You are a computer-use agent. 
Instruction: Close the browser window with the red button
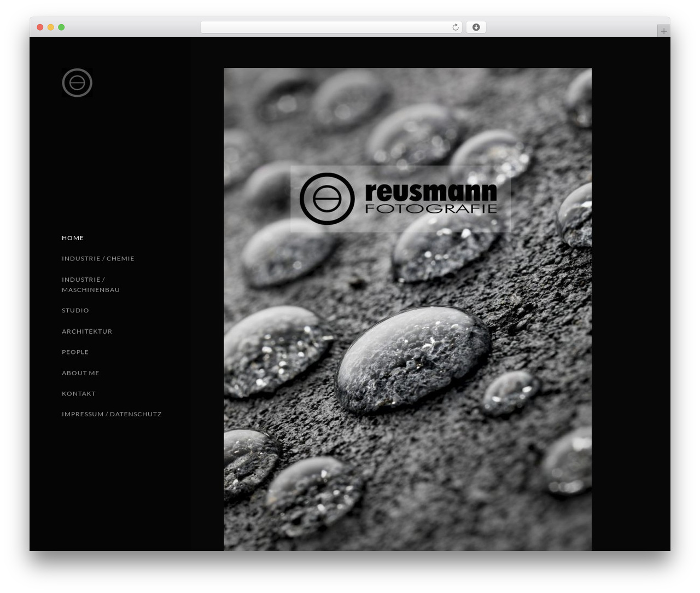(x=40, y=27)
